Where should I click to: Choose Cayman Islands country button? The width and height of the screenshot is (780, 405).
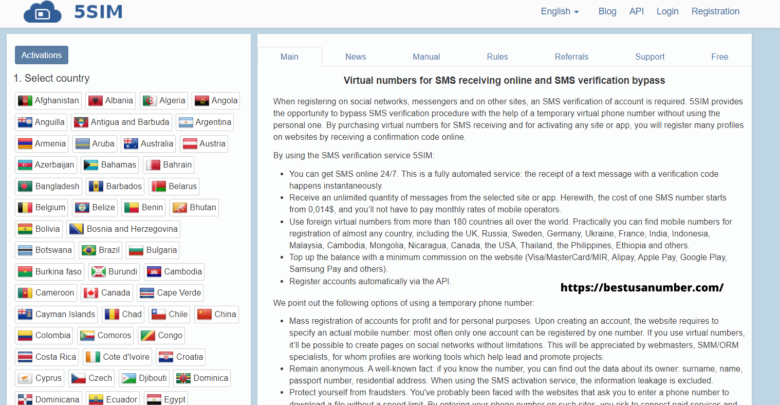57,314
